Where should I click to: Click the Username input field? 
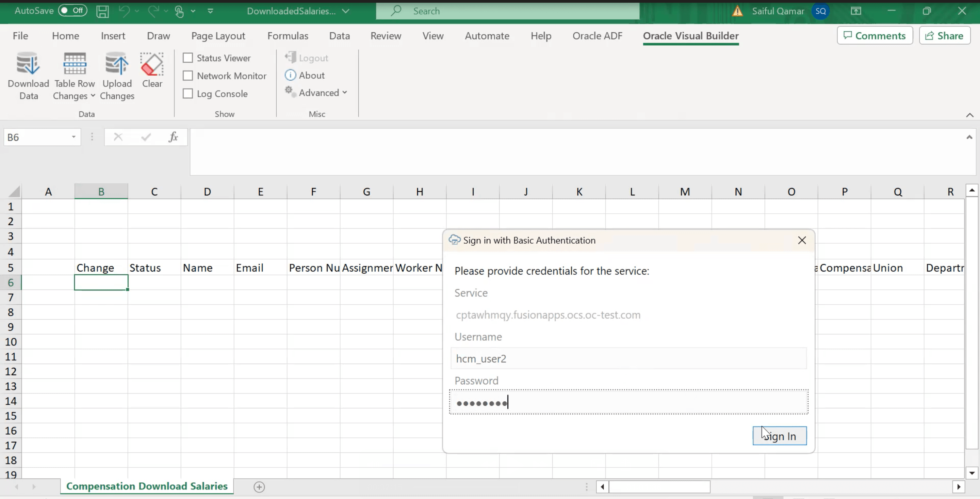coord(628,358)
